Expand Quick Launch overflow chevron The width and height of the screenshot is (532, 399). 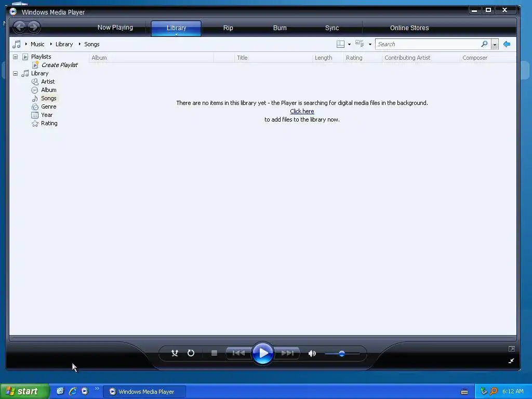coord(97,389)
